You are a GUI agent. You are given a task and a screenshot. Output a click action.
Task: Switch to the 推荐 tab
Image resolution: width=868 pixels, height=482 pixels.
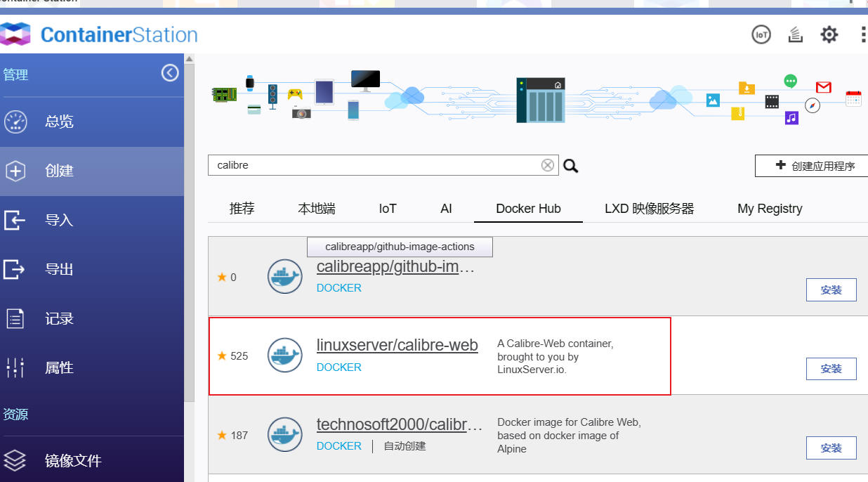tap(242, 209)
